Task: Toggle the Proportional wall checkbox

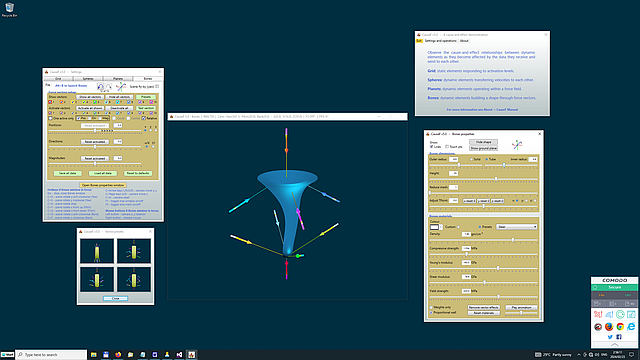Action: [x=431, y=313]
